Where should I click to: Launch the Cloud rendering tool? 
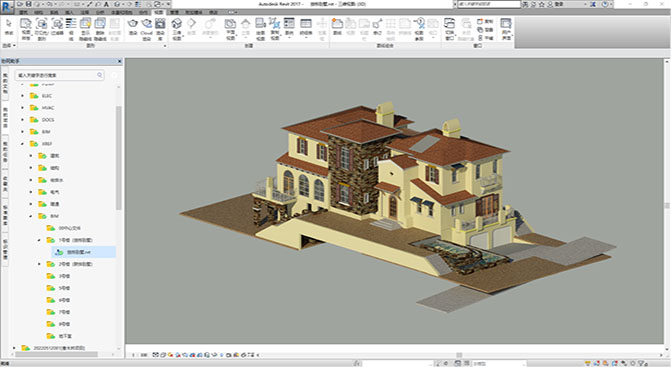click(146, 27)
